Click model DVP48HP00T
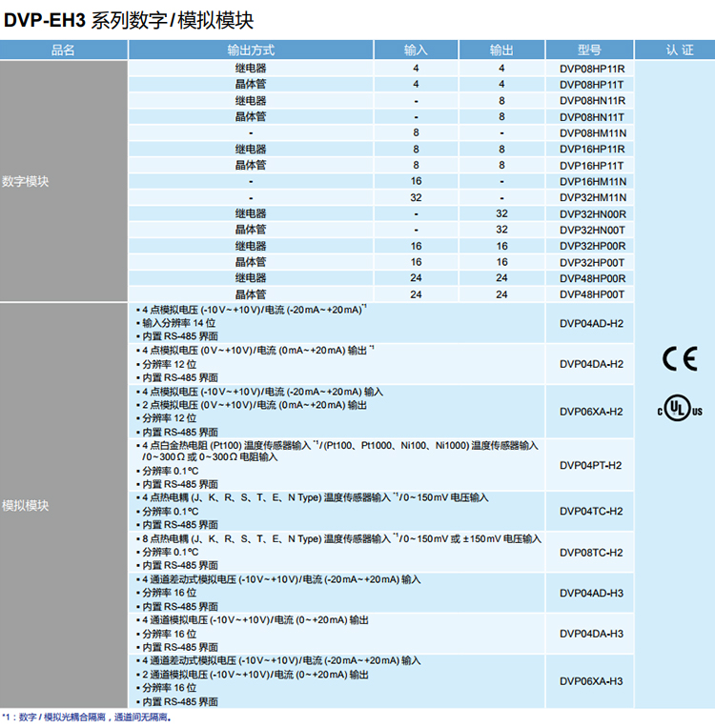 [x=592, y=294]
